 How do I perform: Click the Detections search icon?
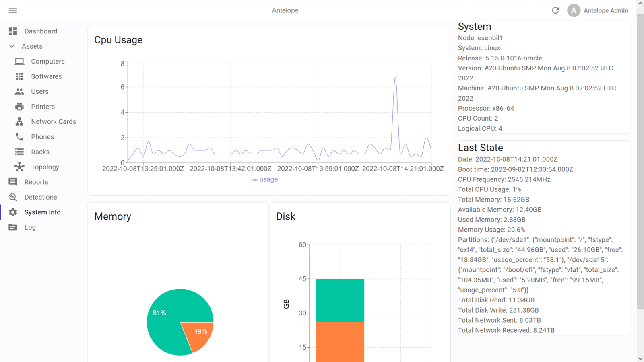point(13,197)
